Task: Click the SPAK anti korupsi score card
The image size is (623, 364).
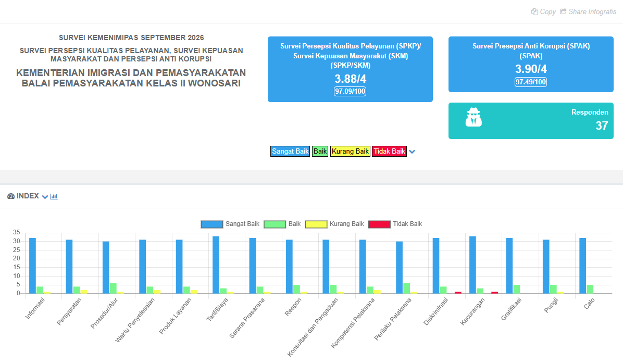Action: pyautogui.click(x=531, y=65)
